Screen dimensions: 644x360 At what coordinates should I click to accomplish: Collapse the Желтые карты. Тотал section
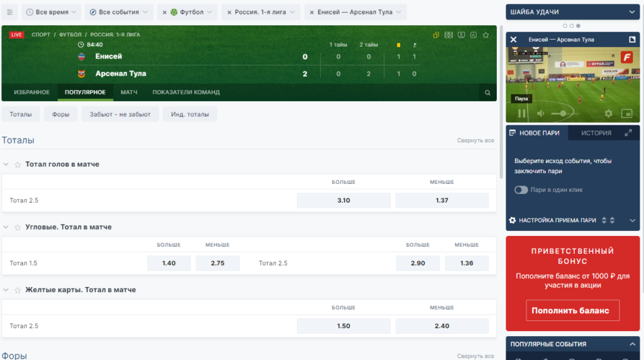(6, 290)
